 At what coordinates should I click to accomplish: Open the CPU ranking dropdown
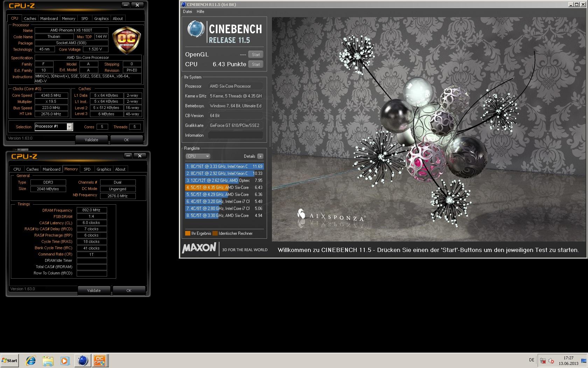pyautogui.click(x=198, y=156)
